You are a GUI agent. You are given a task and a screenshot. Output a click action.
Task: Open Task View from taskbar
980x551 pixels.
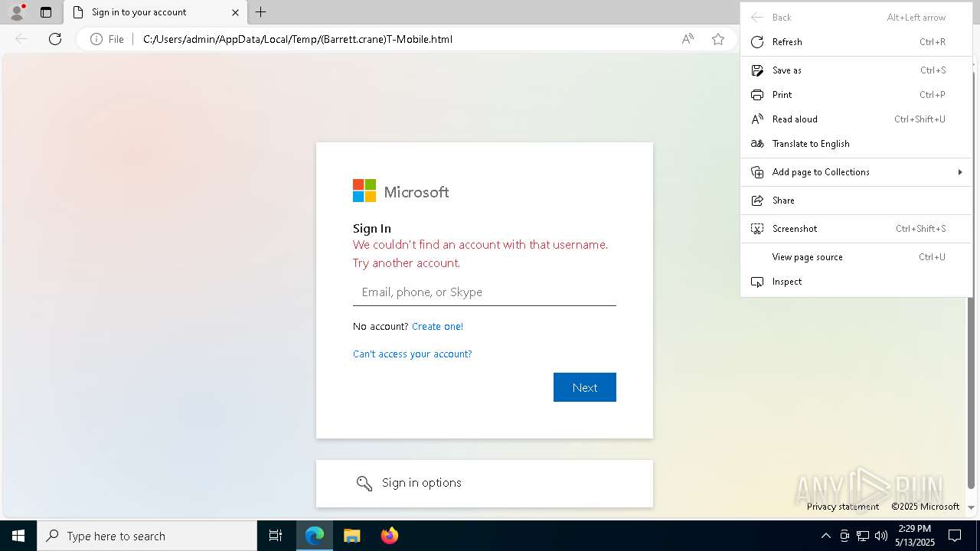276,536
